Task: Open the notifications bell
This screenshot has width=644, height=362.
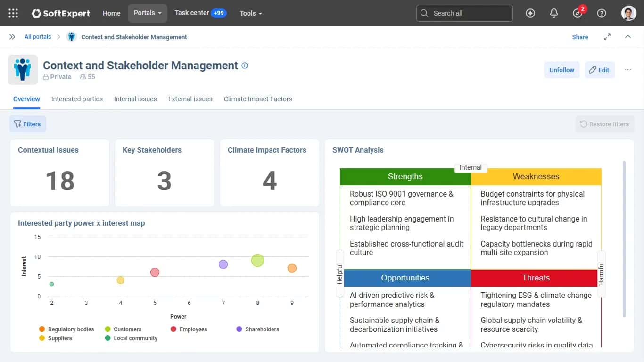Action: click(x=554, y=13)
